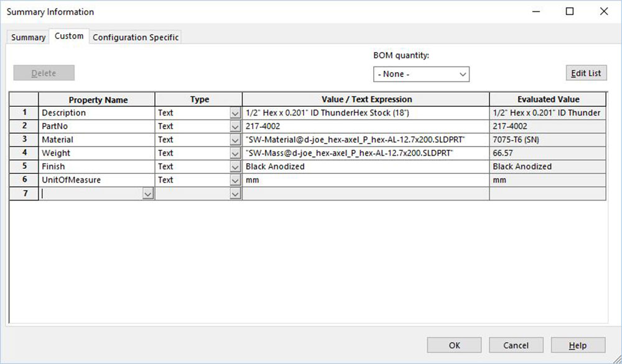
Task: Click the Edit List button
Action: pyautogui.click(x=586, y=73)
